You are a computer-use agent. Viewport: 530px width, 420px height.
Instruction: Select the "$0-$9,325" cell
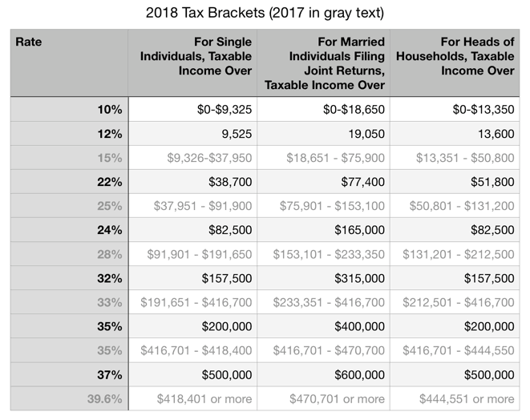pos(216,110)
